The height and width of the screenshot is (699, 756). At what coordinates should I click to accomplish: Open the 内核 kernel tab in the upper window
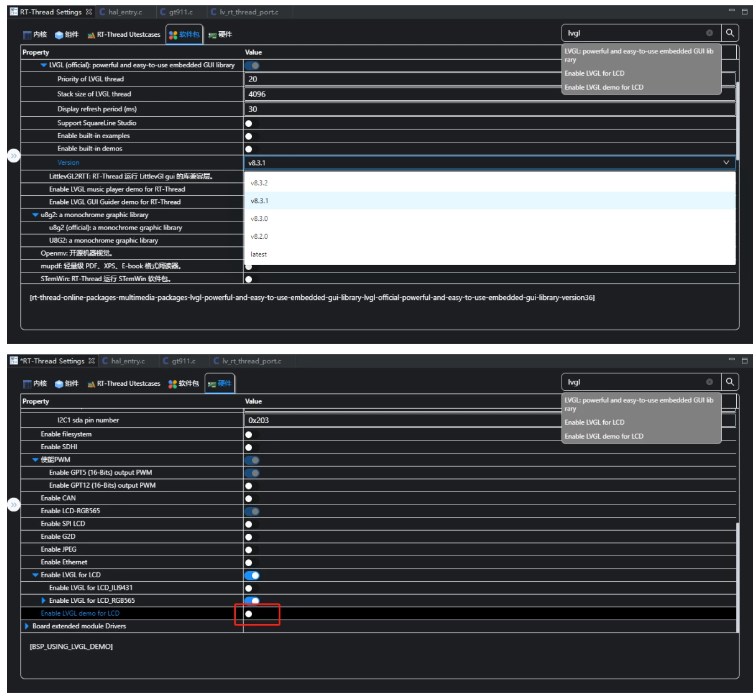pos(35,34)
